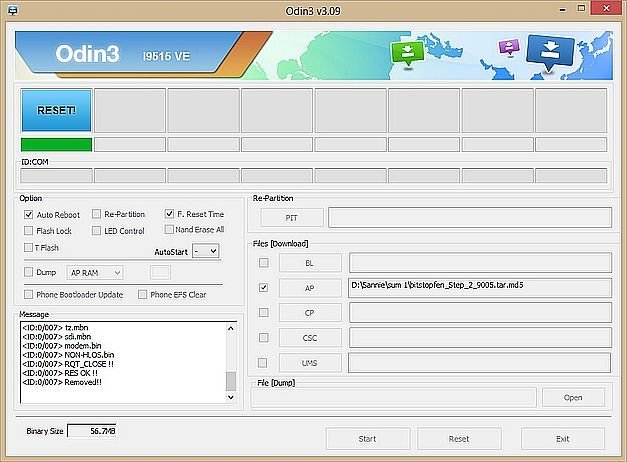Maximize the Odin3 window

pos(581,9)
